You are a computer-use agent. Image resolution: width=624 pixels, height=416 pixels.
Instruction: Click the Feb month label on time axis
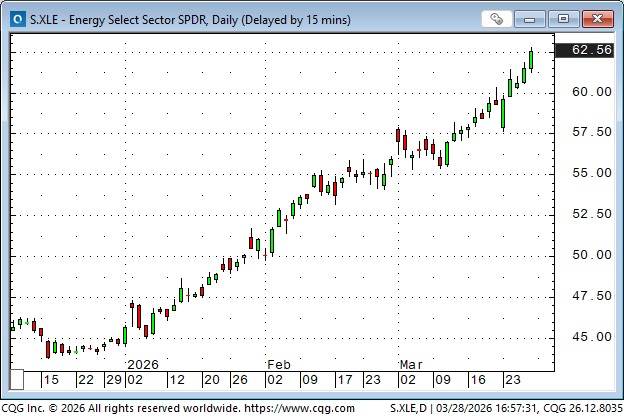coord(277,364)
